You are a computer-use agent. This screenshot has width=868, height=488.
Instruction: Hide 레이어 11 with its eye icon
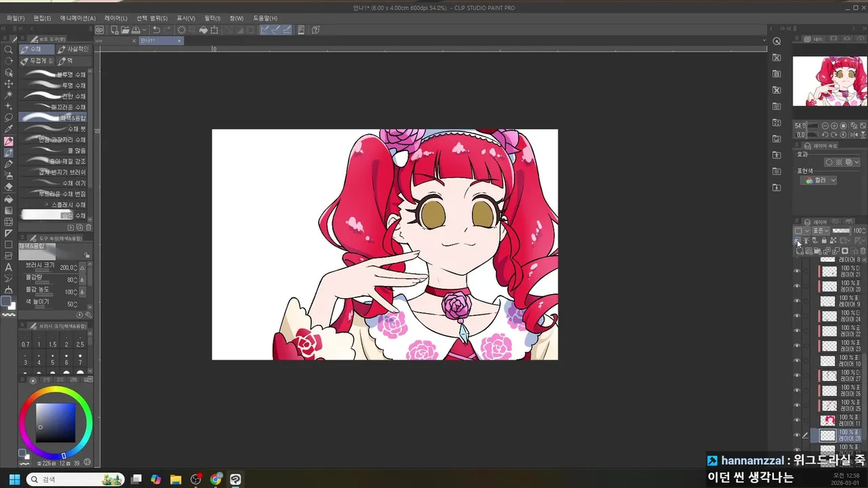[797, 420]
